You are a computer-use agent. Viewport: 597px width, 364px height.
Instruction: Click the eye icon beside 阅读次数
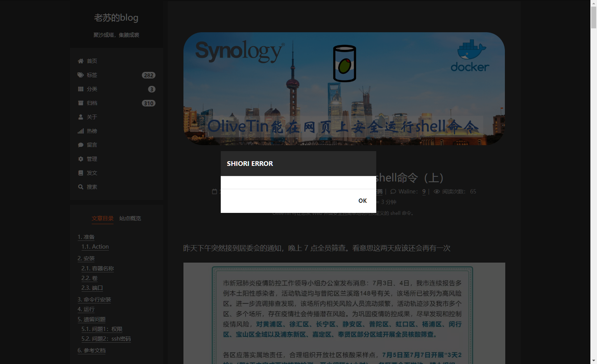436,192
